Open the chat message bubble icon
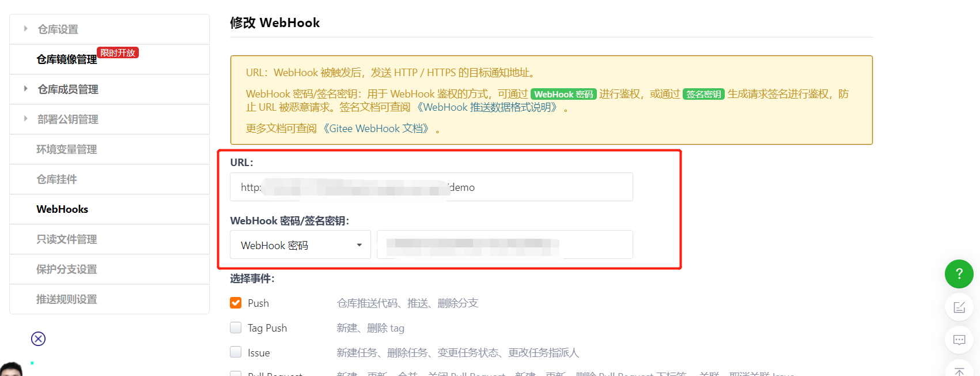Viewport: 980px width, 376px height. (x=959, y=340)
